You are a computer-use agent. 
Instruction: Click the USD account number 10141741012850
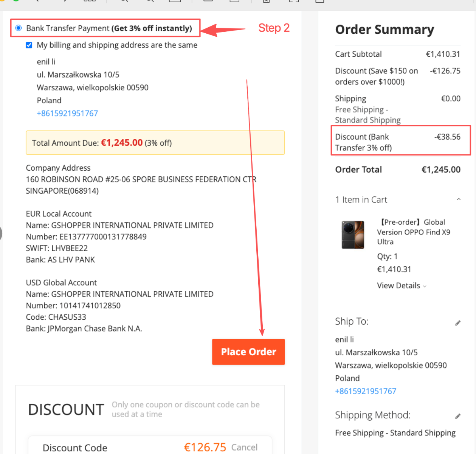[x=90, y=306]
